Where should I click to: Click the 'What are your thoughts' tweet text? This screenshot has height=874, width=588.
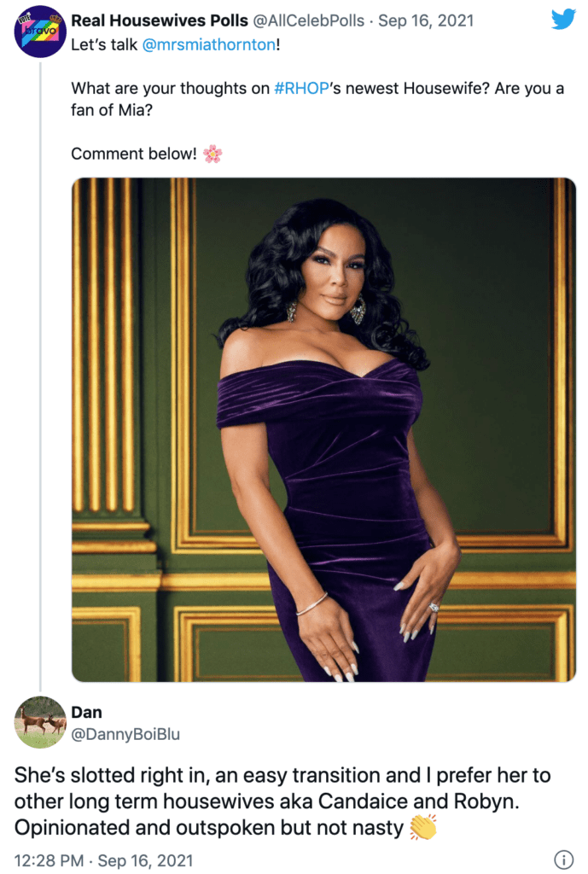coord(317,99)
